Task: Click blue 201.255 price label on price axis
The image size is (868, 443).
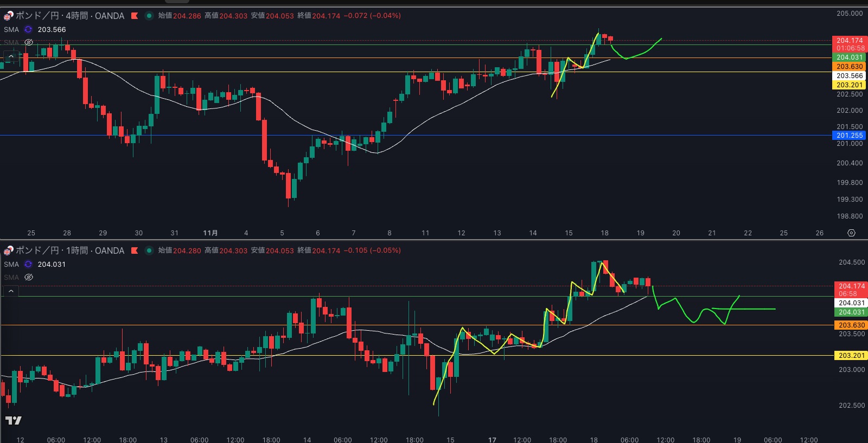Action: click(849, 136)
